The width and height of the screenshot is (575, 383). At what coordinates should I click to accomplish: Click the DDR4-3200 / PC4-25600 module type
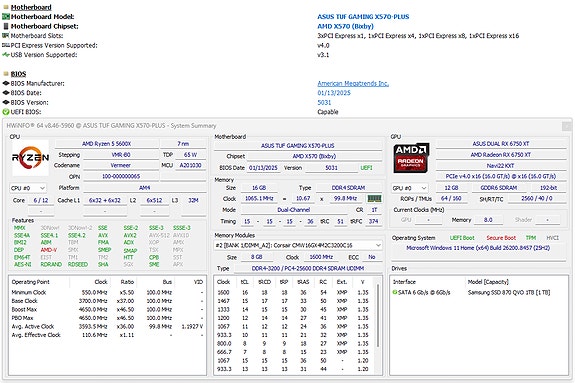pos(308,269)
